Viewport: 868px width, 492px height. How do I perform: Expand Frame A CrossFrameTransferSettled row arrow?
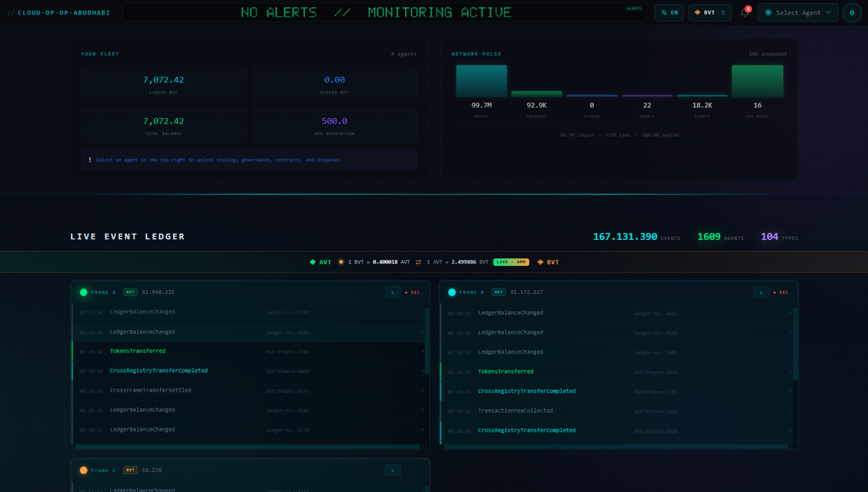pyautogui.click(x=423, y=390)
